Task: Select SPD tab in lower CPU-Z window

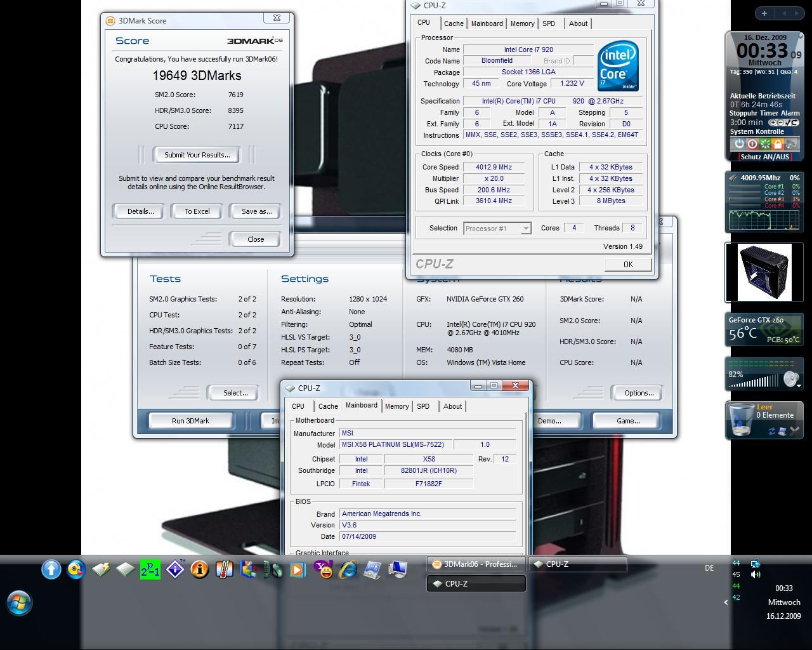Action: pyautogui.click(x=423, y=406)
